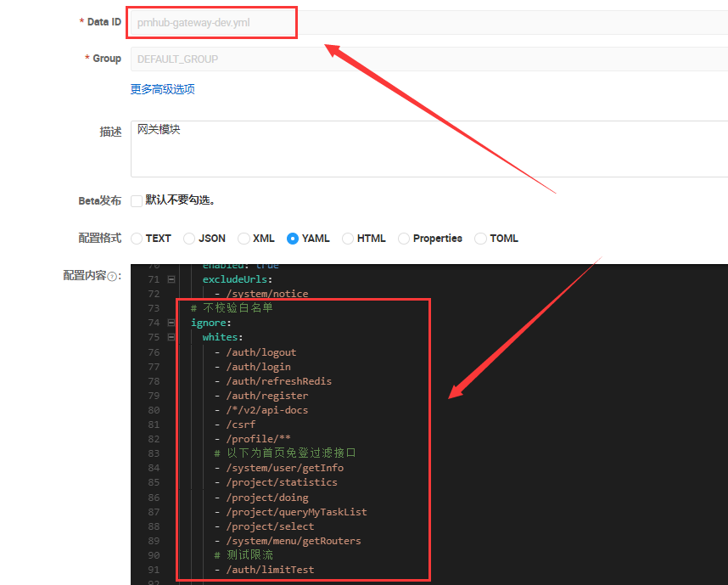This screenshot has height=585, width=728.
Task: Click line number 91 in the gutter
Action: click(154, 569)
